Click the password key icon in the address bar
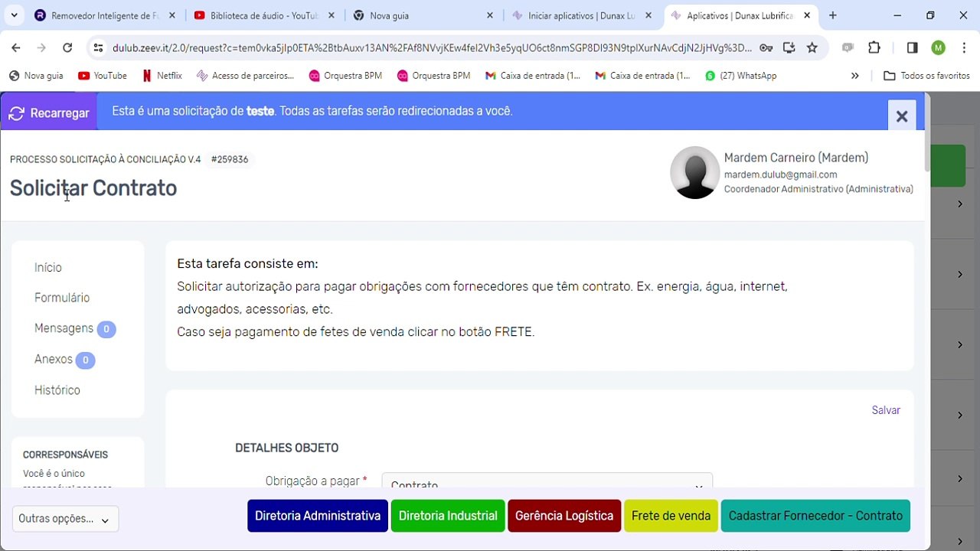The height and width of the screenshot is (551, 980). 766,47
